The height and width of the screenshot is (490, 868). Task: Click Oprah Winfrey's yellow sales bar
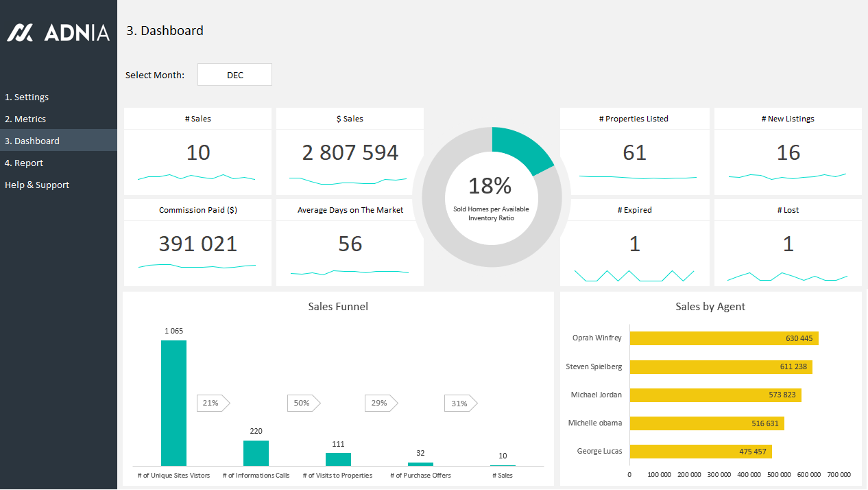point(723,338)
